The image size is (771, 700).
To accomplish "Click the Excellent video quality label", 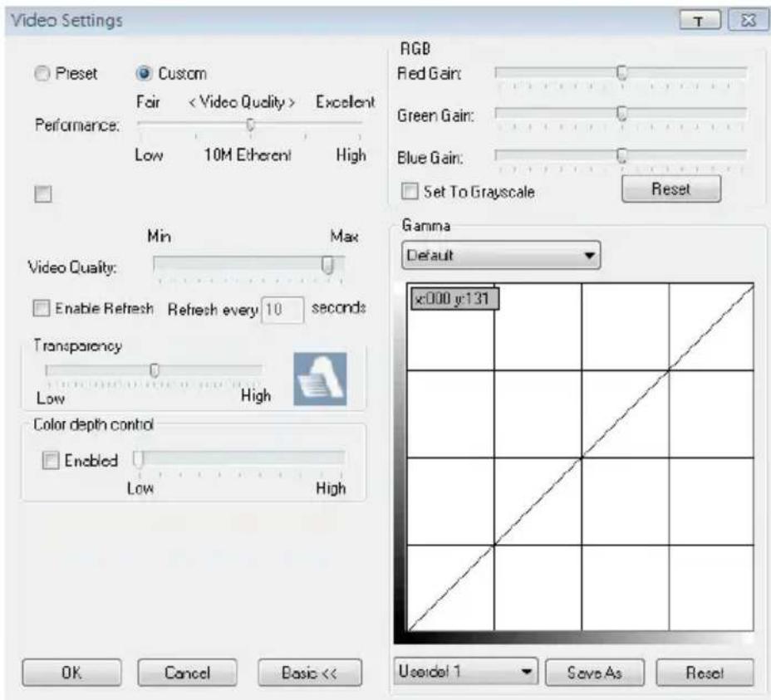I will pos(345,102).
